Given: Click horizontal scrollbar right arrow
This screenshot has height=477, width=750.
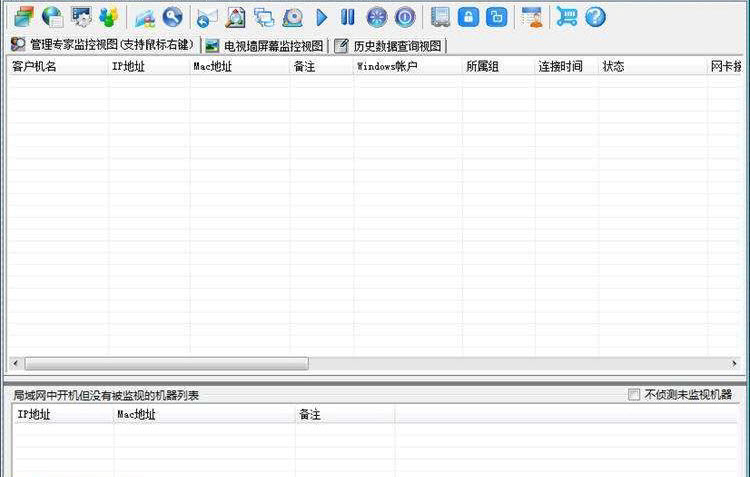Looking at the screenshot, I should [741, 364].
